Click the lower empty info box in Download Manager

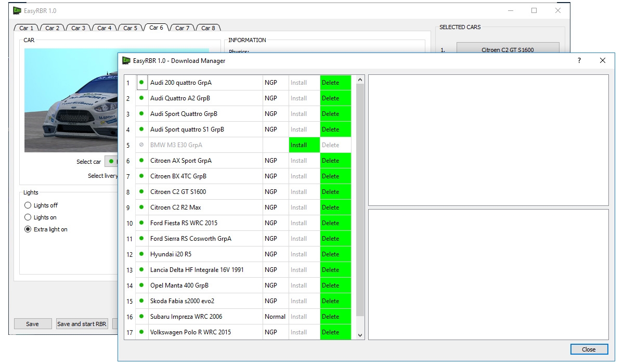(x=488, y=275)
